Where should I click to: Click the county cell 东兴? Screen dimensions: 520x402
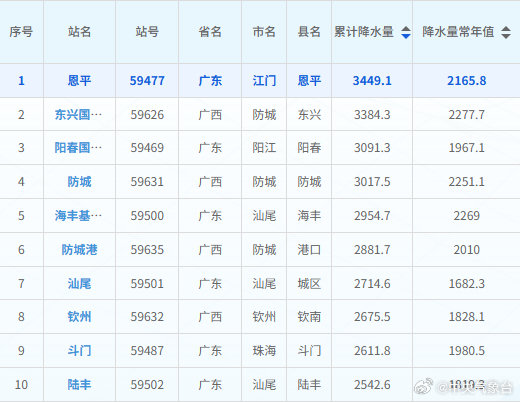click(309, 115)
